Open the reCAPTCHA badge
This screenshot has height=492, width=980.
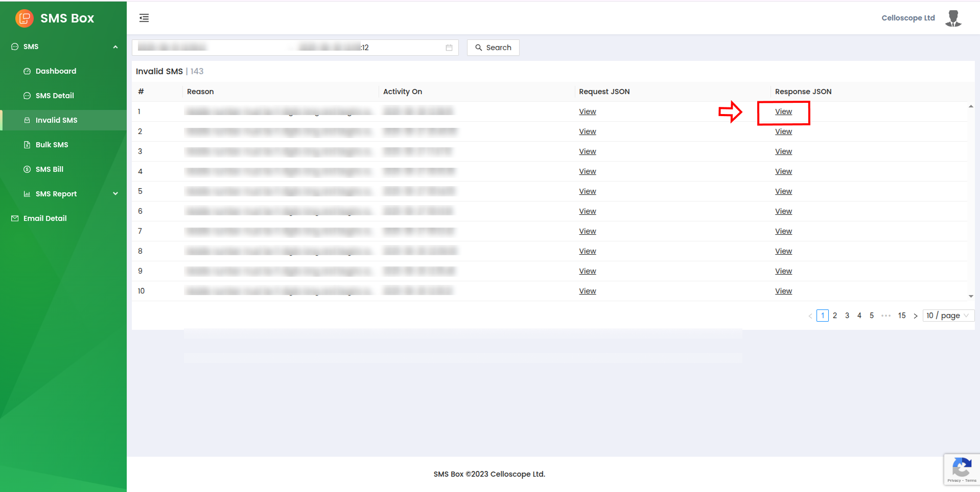click(x=962, y=469)
